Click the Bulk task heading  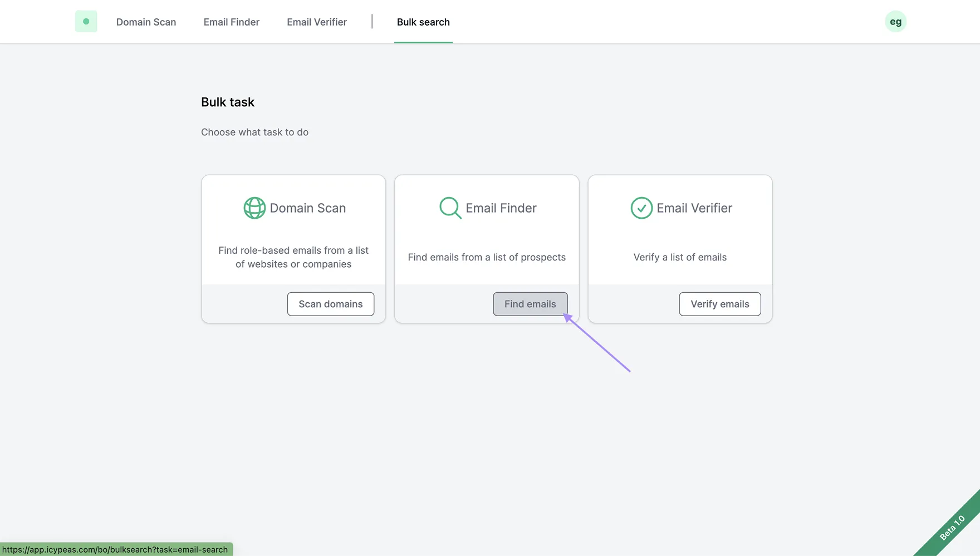point(228,102)
